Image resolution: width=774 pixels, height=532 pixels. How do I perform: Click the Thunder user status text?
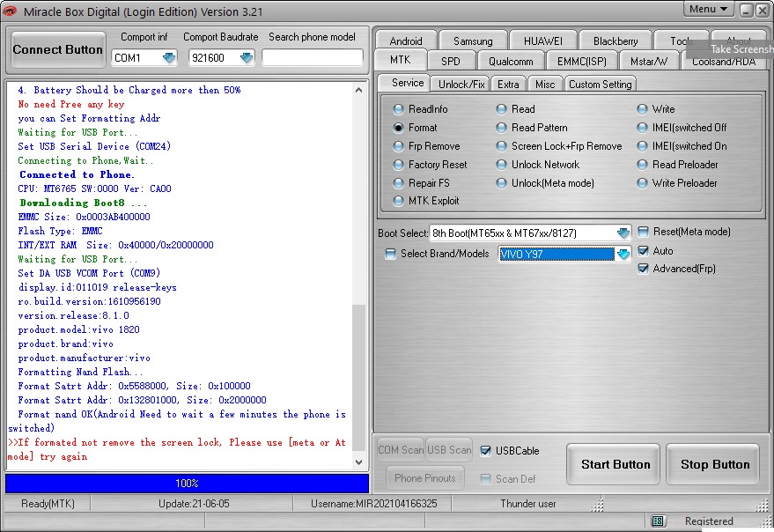click(x=527, y=504)
